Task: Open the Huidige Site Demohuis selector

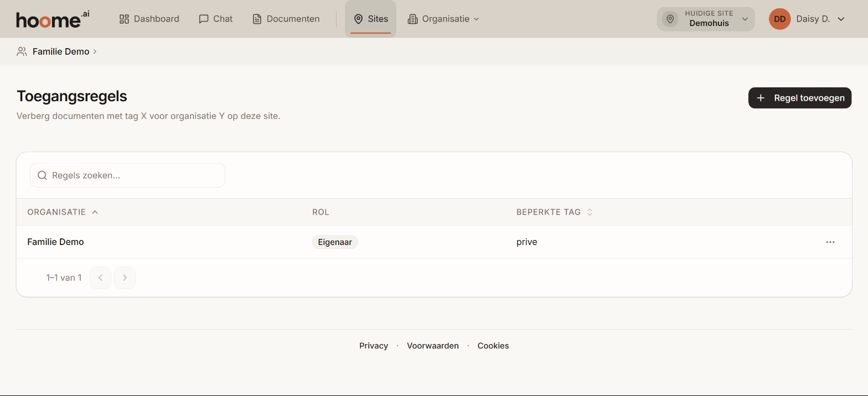Action: (706, 19)
